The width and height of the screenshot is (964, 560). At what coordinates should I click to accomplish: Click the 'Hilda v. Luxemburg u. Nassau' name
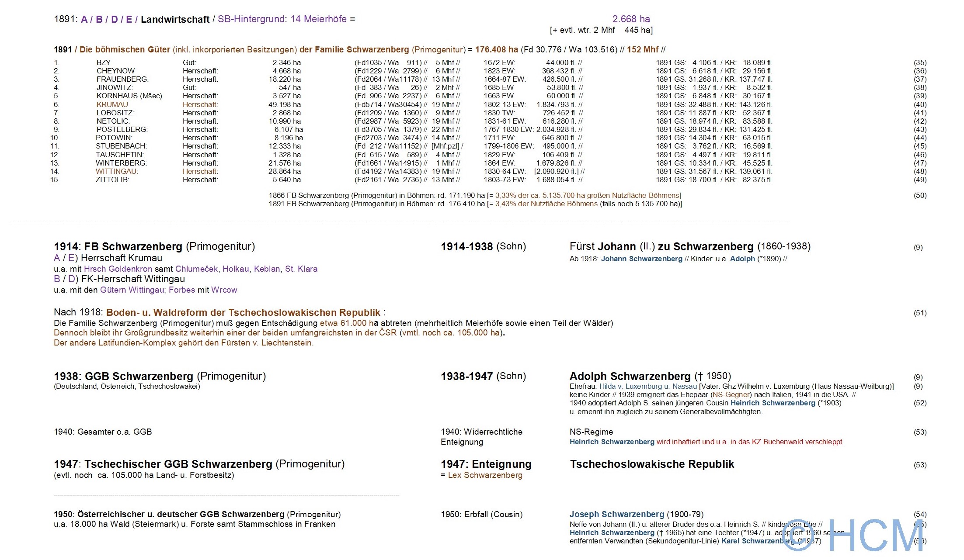(647, 386)
